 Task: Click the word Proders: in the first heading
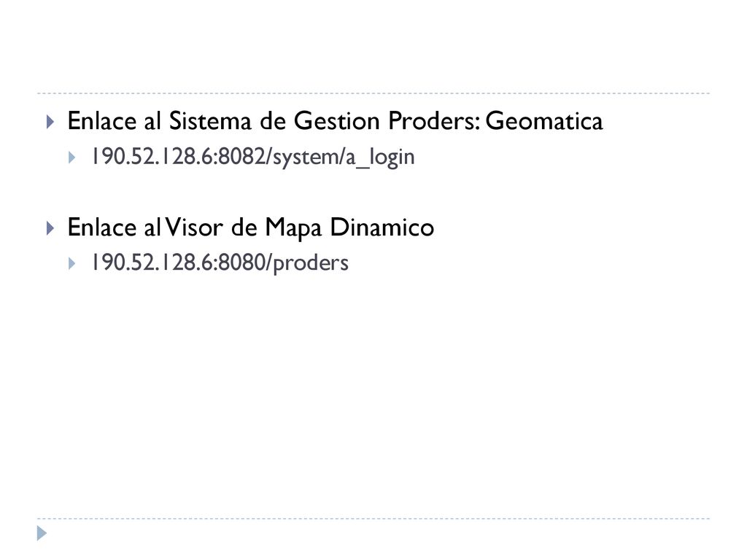(434, 120)
